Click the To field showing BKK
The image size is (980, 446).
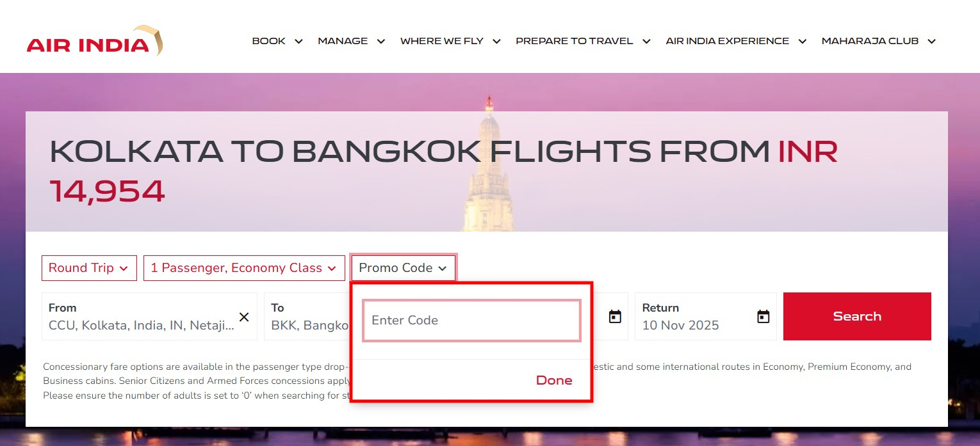(x=310, y=317)
